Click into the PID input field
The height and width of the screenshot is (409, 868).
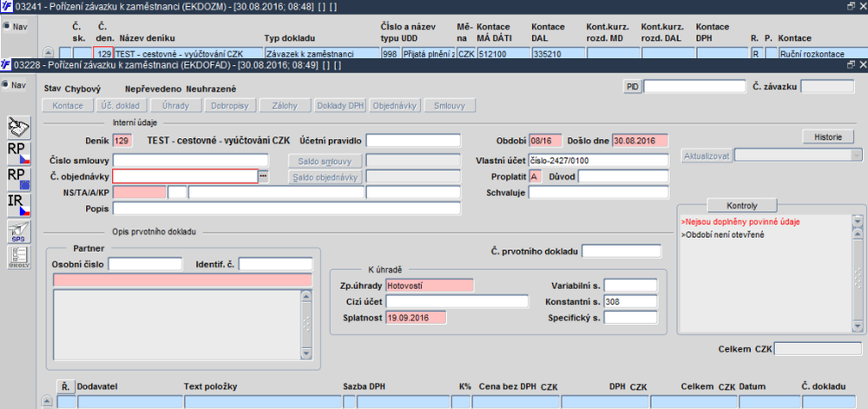(x=694, y=86)
